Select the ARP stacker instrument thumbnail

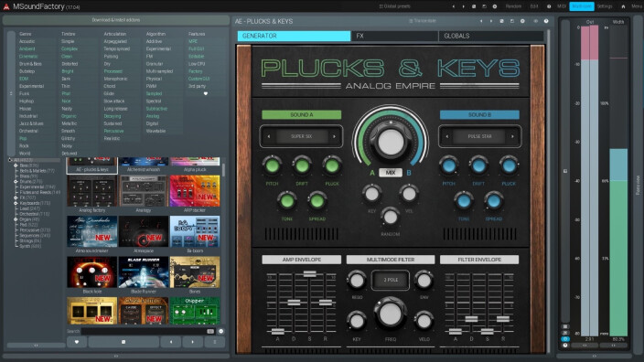tap(195, 191)
